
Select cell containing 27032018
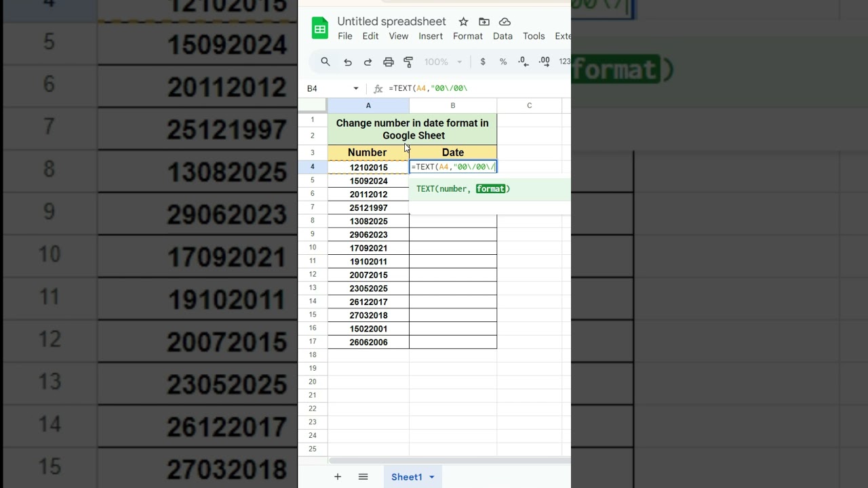point(368,315)
